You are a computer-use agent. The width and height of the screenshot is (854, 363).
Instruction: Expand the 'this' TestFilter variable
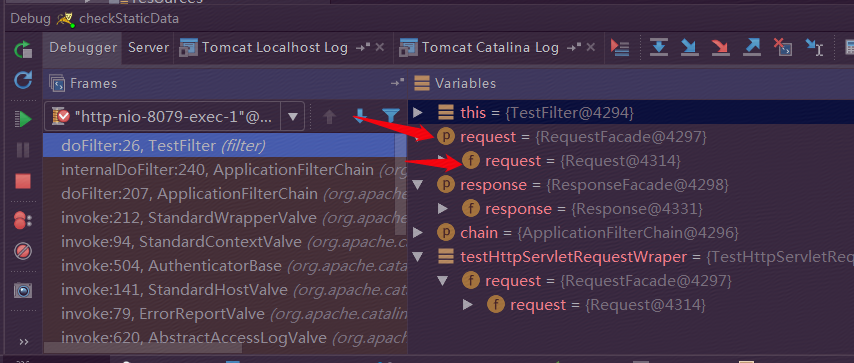pos(418,113)
